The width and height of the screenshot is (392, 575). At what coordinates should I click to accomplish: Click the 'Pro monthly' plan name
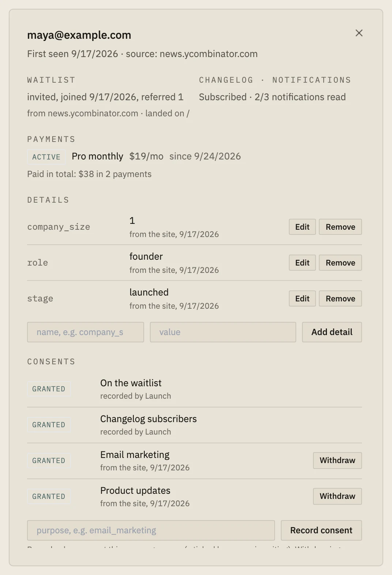tap(97, 157)
